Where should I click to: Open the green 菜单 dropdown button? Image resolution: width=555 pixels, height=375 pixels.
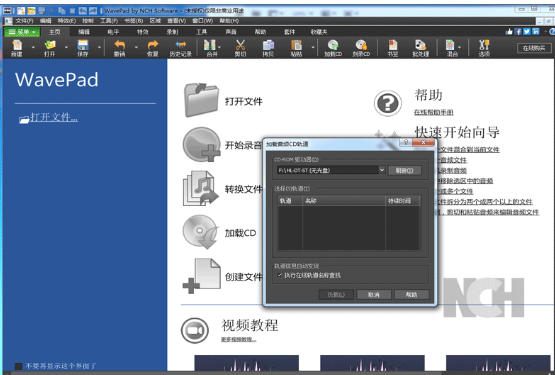click(x=22, y=32)
